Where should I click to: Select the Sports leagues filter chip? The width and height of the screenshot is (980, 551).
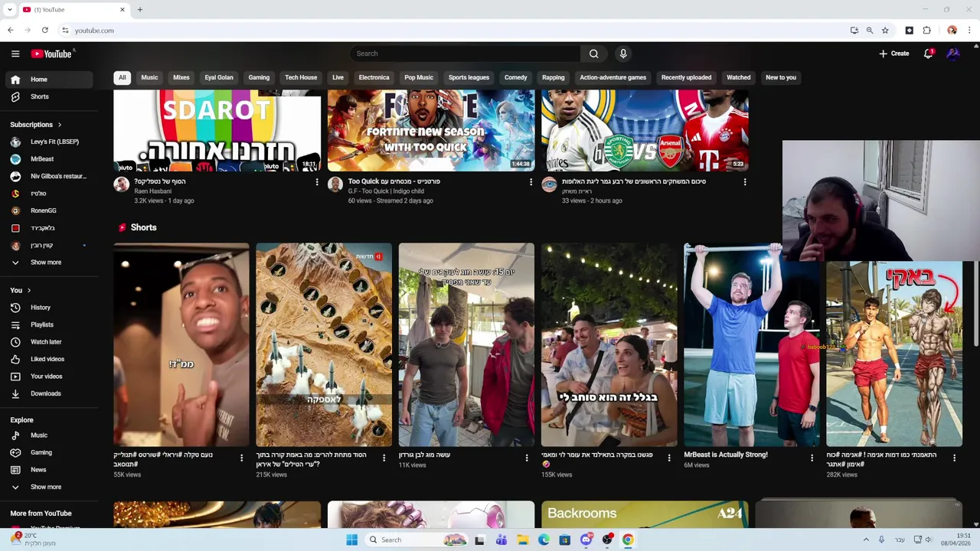point(469,77)
